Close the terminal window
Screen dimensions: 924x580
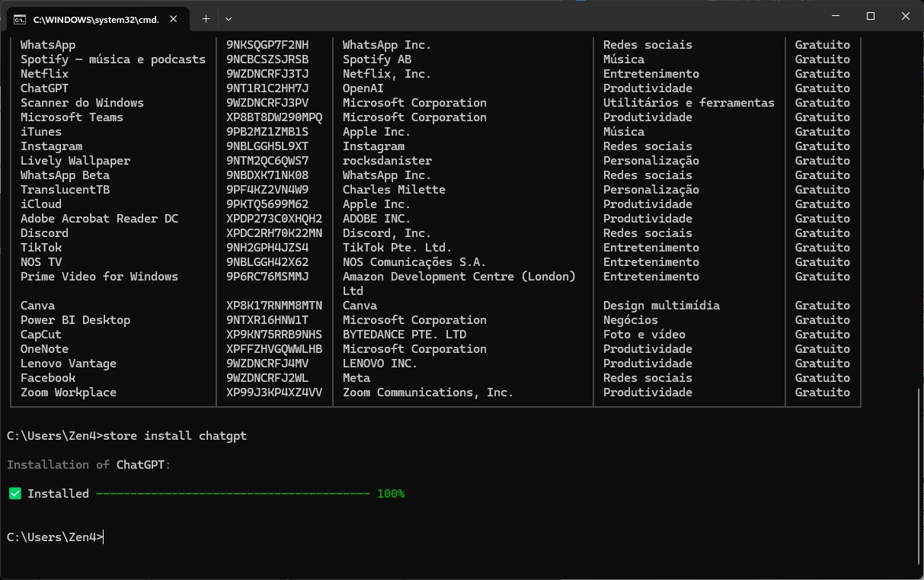coord(906,16)
